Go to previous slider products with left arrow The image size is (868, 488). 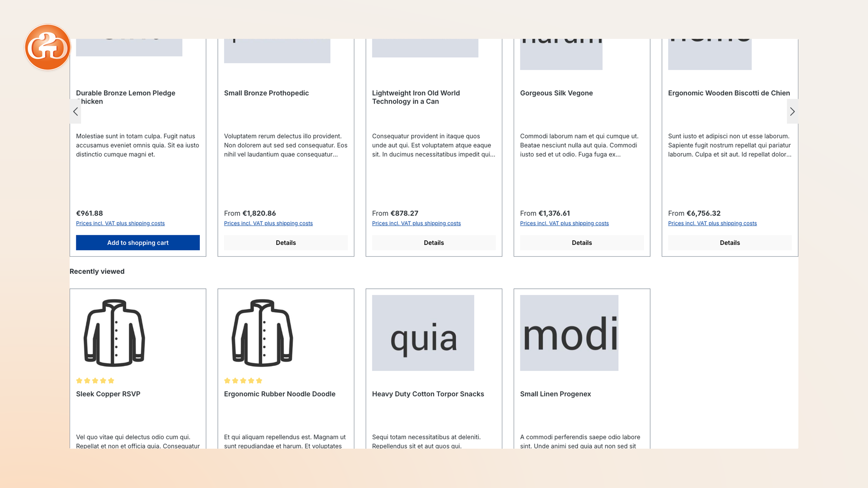(75, 112)
